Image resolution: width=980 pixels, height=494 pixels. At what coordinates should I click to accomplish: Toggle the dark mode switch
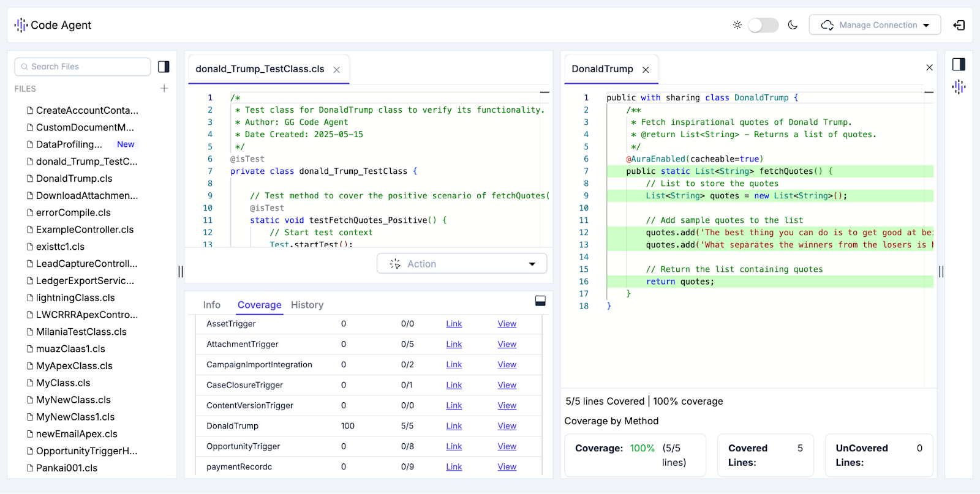763,25
